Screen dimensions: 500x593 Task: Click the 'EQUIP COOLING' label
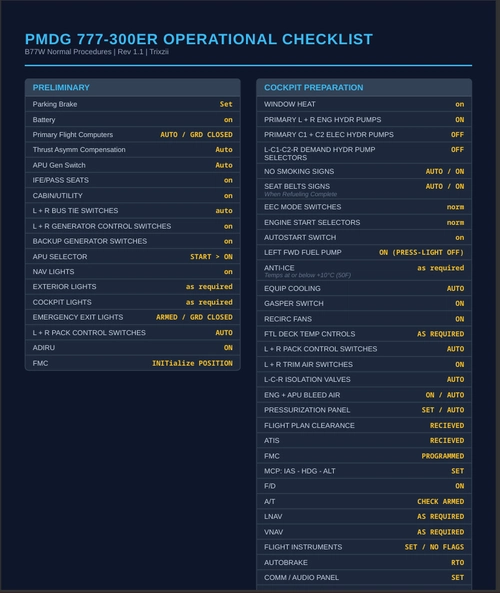292,289
